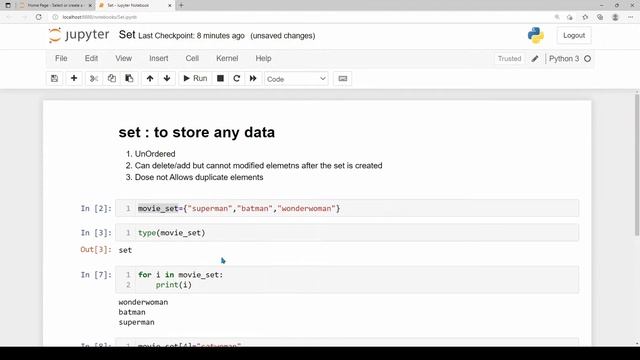
Task: Open the Insert menu
Action: pyautogui.click(x=159, y=58)
